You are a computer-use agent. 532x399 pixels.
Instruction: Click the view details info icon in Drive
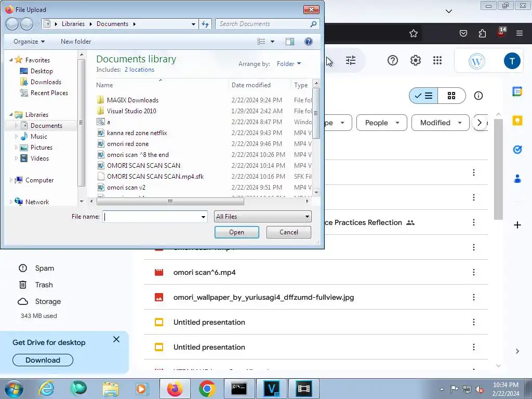coord(478,96)
